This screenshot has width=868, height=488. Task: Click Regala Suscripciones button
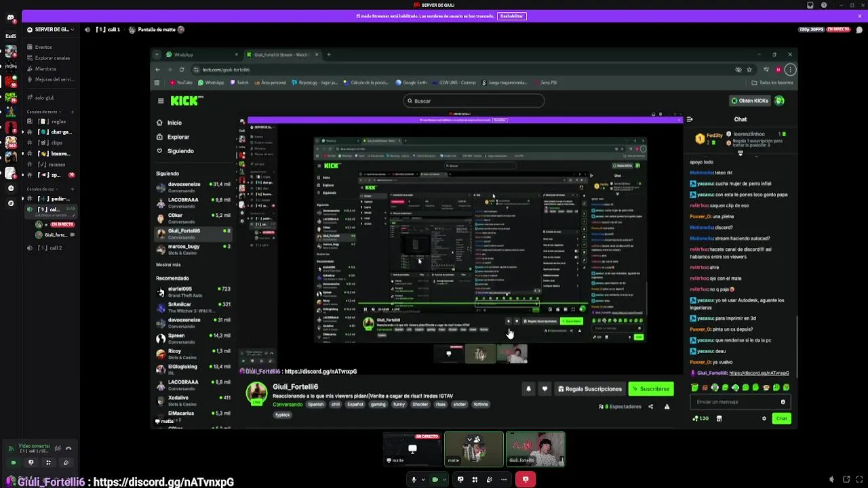(589, 389)
